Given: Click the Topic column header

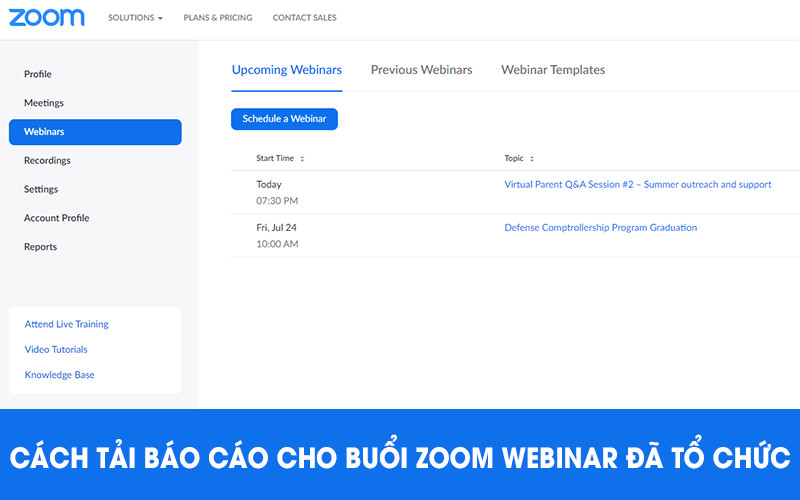Looking at the screenshot, I should 514,158.
